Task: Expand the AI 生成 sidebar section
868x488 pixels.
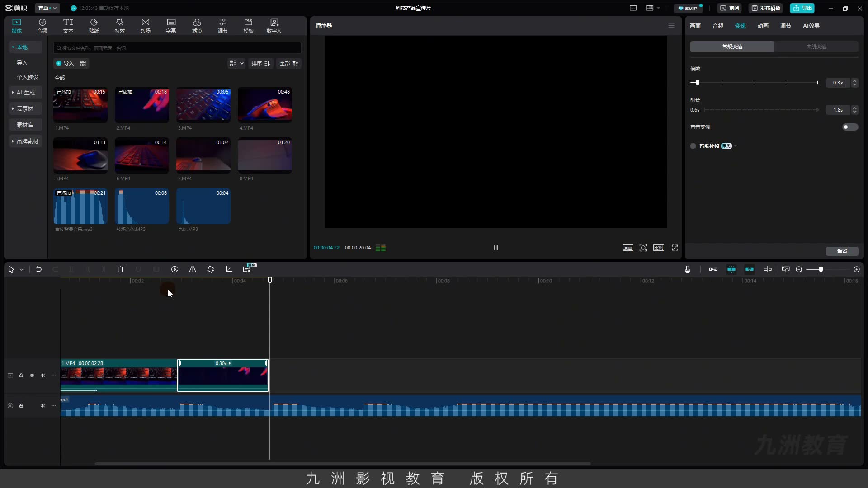Action: click(26, 93)
